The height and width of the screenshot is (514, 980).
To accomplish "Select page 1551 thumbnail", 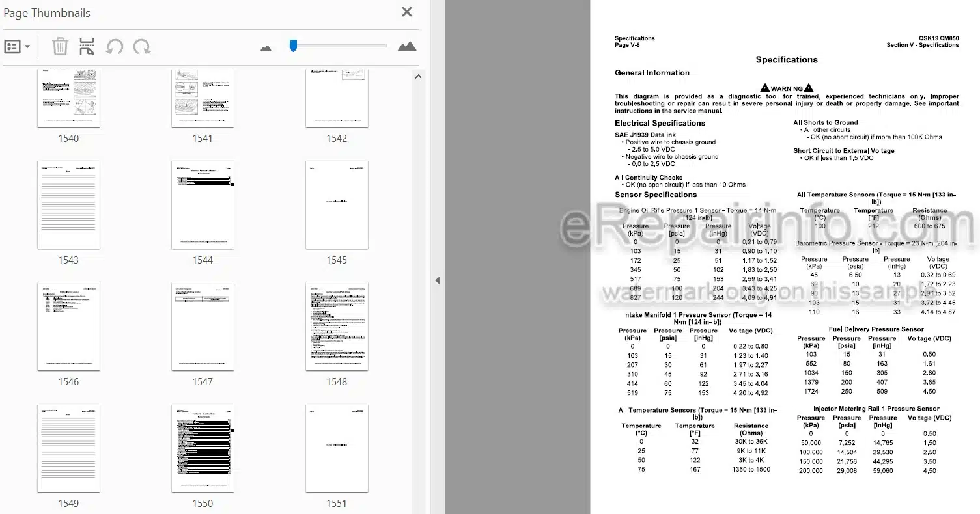I will point(337,448).
